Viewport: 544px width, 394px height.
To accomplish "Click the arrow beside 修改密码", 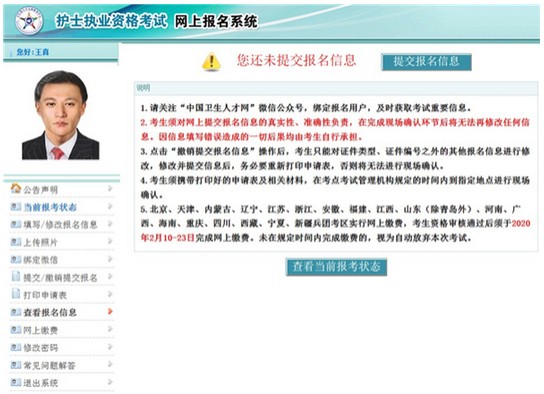I will [110, 346].
